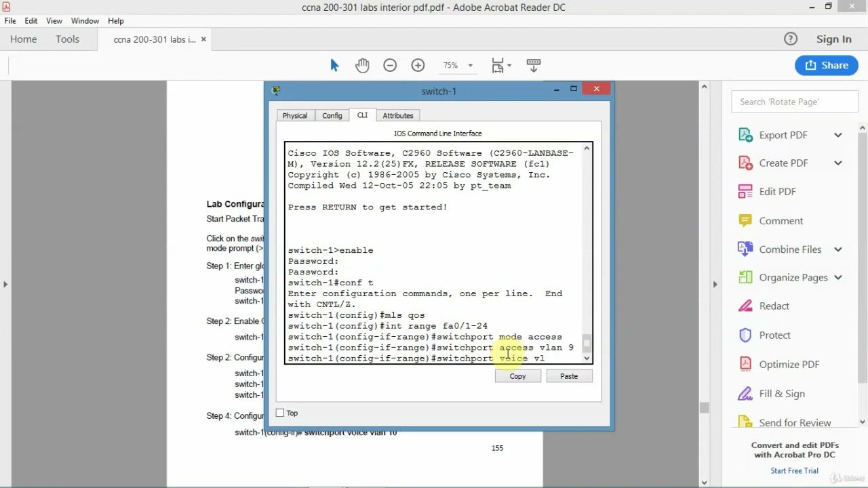This screenshot has width=868, height=488.
Task: Click the scrolling mode toolbar icon
Action: (534, 65)
